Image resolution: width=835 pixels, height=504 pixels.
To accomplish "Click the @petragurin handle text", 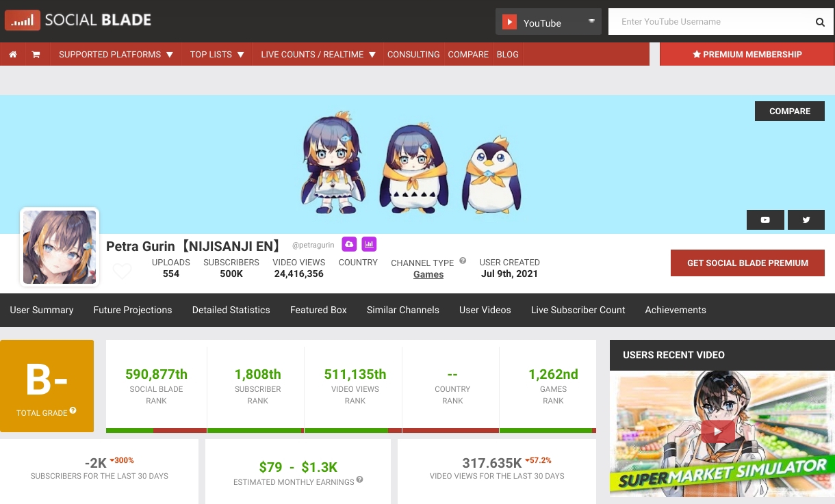I will (x=313, y=245).
